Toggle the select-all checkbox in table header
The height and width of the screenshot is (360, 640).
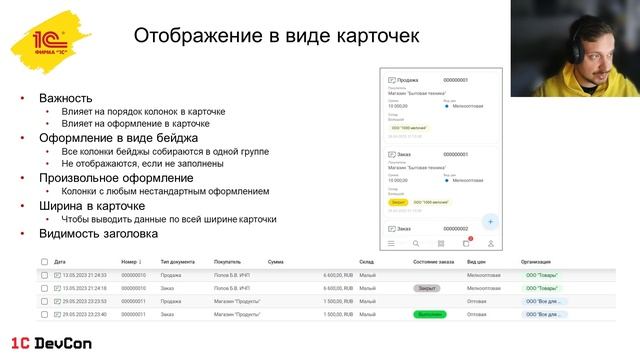[x=44, y=262]
